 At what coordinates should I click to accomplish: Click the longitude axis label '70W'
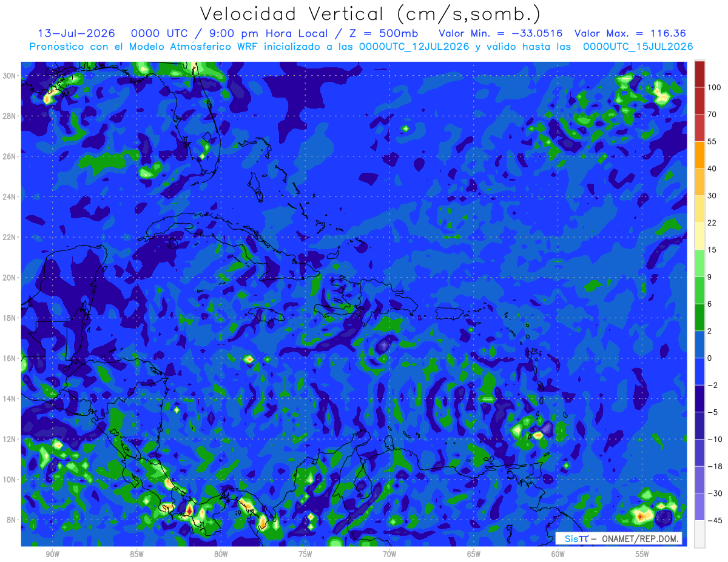pos(390,554)
